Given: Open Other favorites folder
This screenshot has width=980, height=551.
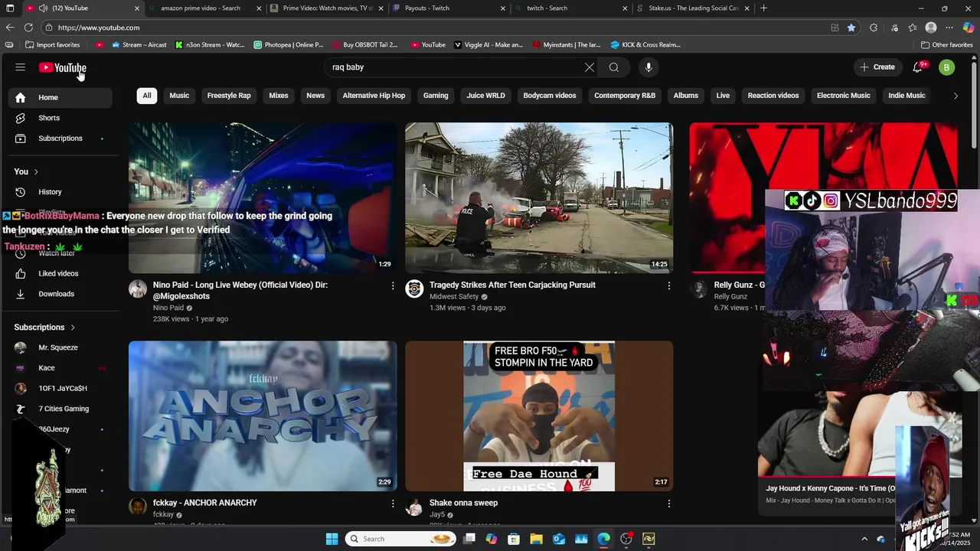Looking at the screenshot, I should (946, 44).
